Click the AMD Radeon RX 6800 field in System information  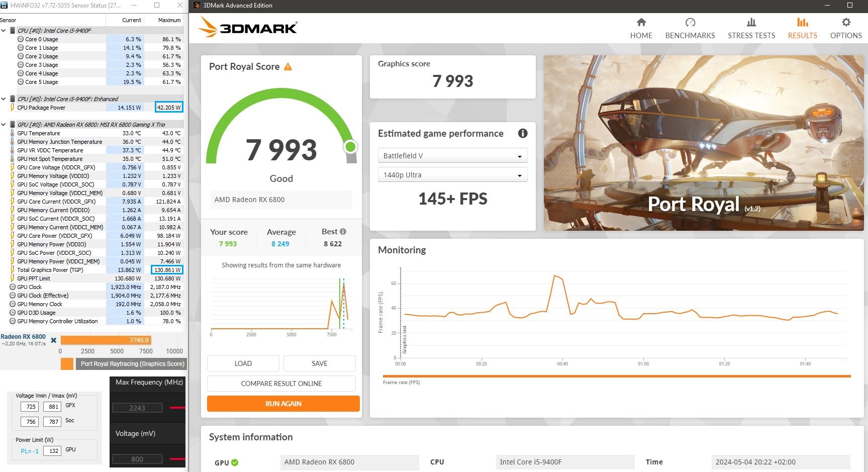click(x=349, y=462)
